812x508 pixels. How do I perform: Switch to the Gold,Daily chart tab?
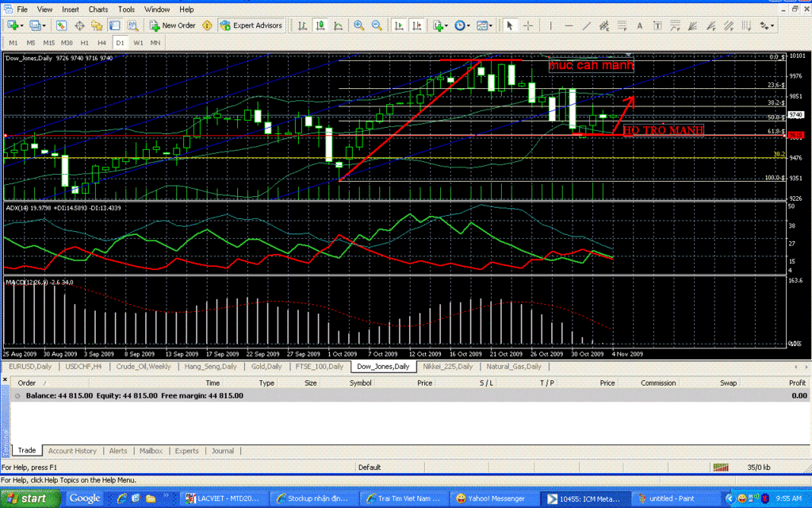click(x=266, y=367)
